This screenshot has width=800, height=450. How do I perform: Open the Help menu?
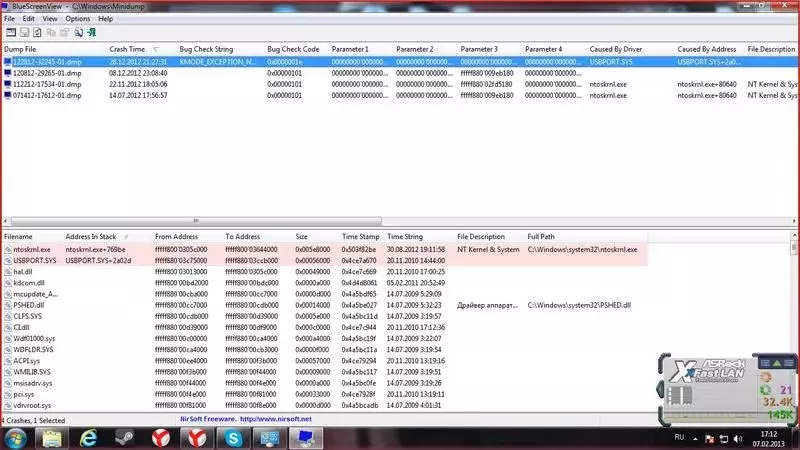pos(106,19)
